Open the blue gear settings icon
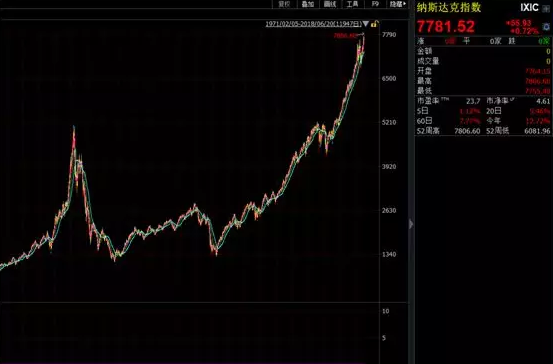 (546, 27)
